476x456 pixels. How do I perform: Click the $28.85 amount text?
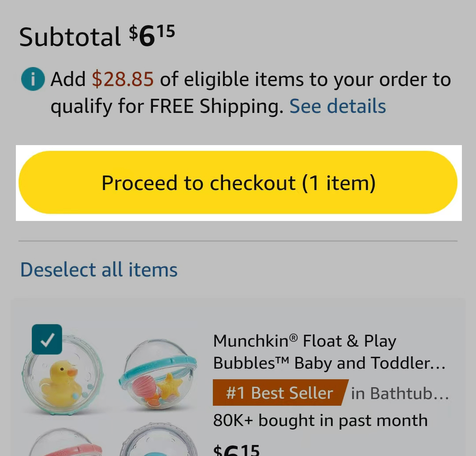pyautogui.click(x=123, y=80)
